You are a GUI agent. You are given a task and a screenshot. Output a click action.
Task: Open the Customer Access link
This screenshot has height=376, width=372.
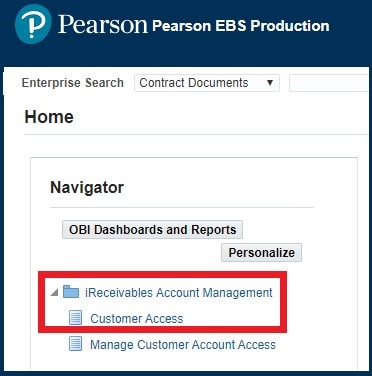coord(137,319)
